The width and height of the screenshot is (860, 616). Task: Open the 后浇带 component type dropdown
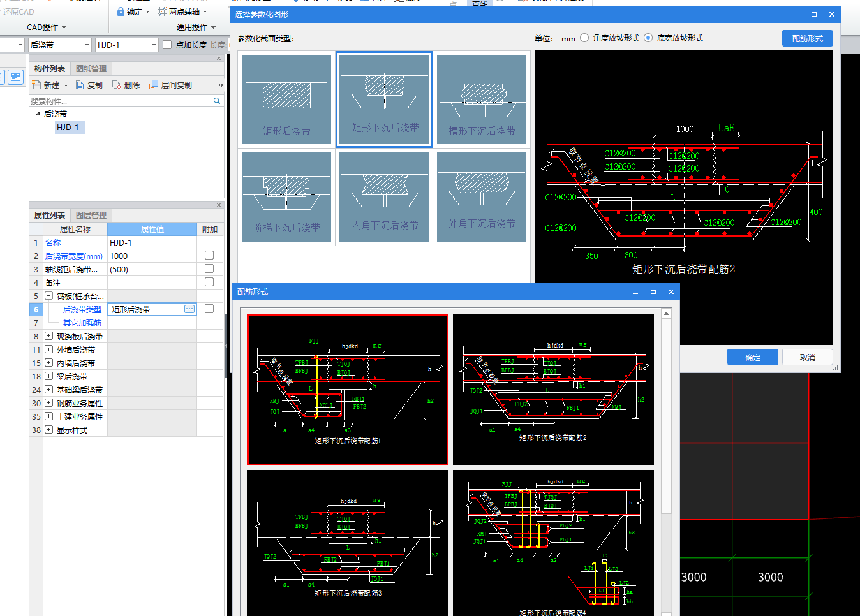point(87,45)
